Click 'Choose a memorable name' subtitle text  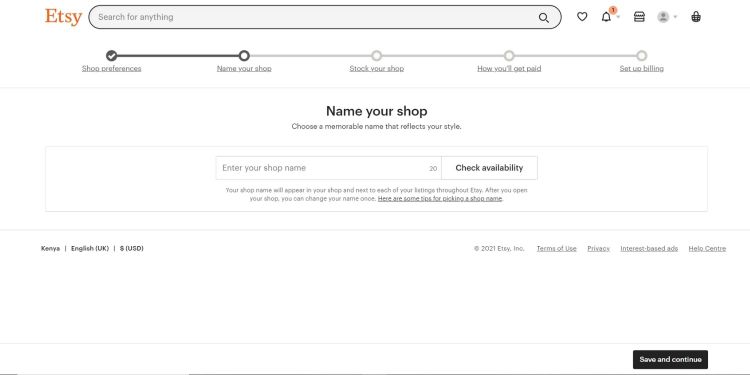pos(376,127)
